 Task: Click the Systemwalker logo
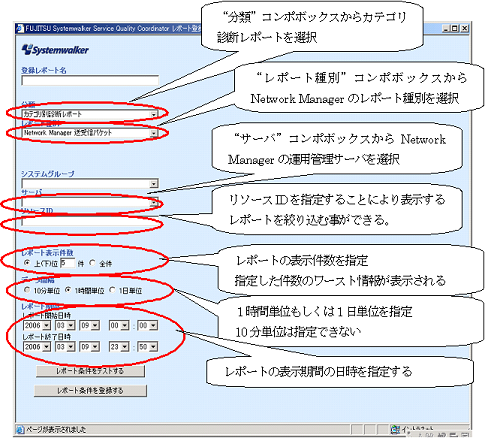point(55,50)
